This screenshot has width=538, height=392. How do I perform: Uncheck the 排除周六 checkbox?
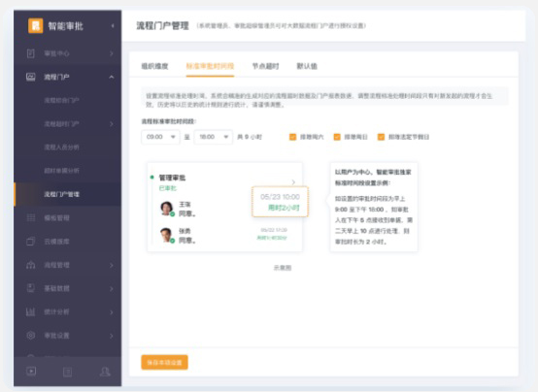pos(292,137)
